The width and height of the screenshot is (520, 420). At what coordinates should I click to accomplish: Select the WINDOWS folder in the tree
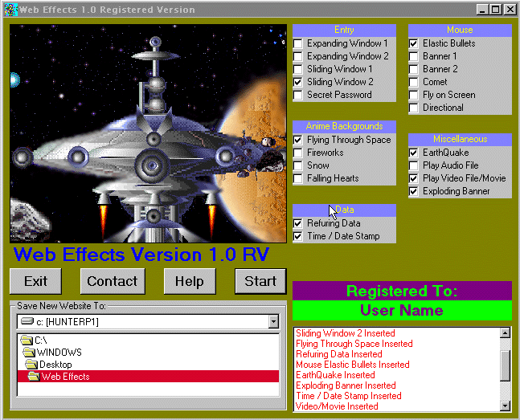tap(52, 353)
